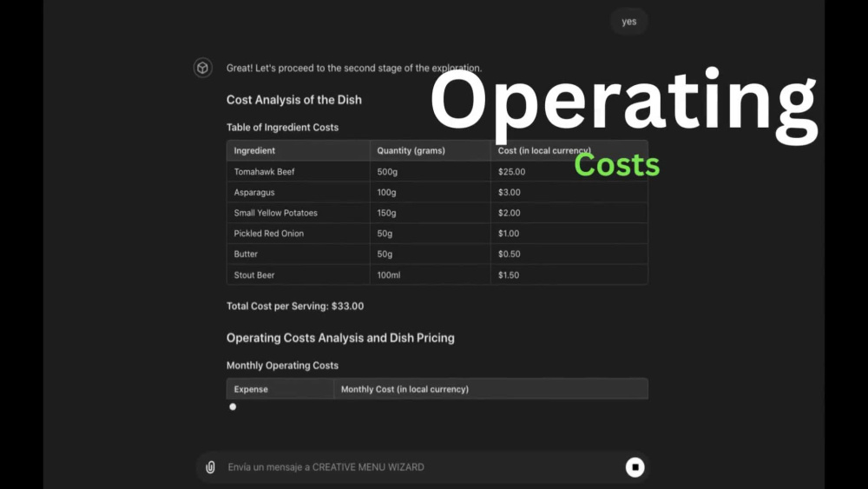This screenshot has width=868, height=489.
Task: Click 'Monthly Cost (in local currency)' header
Action: [x=491, y=389]
